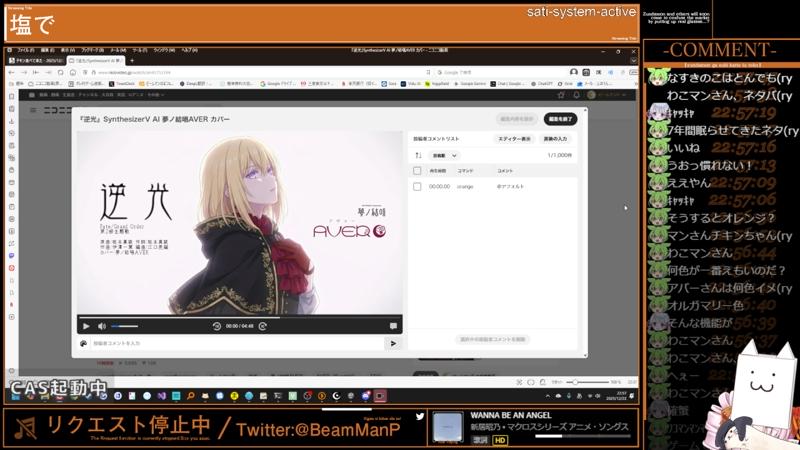The height and width of the screenshot is (450, 800).
Task: Switch to the 『逆光』SynthesizerV browser tab
Action: pos(97,60)
